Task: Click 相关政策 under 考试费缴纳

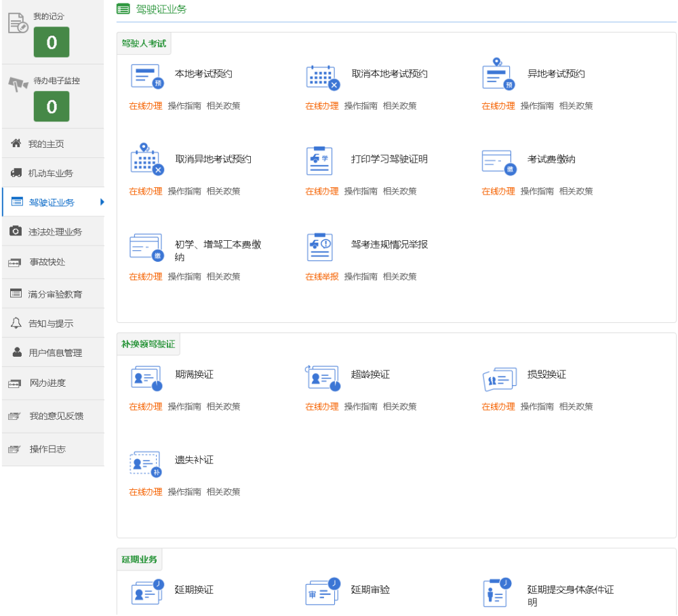Action: click(x=576, y=191)
